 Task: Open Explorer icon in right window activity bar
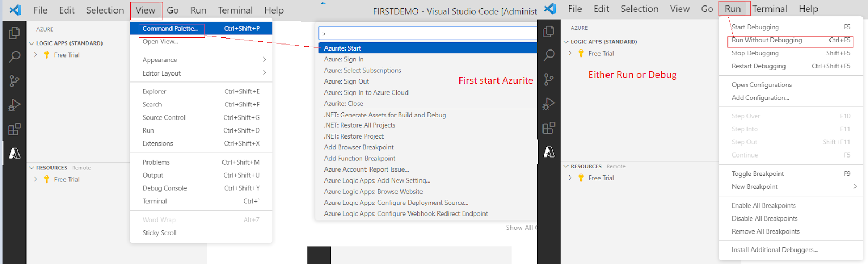click(549, 32)
